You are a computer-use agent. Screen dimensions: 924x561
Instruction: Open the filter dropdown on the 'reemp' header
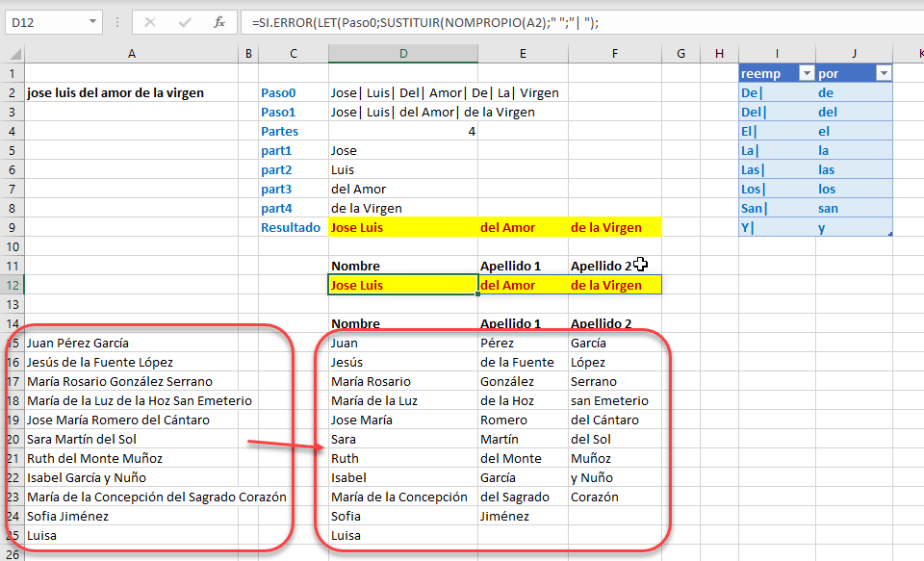806,73
